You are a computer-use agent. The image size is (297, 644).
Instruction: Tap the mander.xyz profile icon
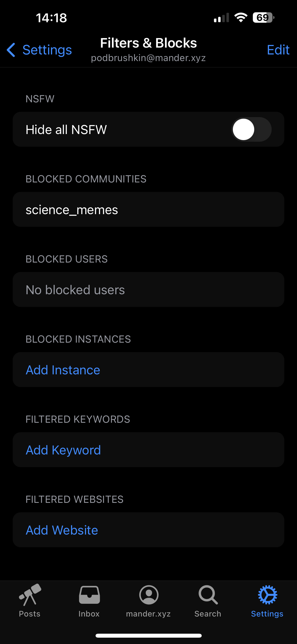point(149,595)
